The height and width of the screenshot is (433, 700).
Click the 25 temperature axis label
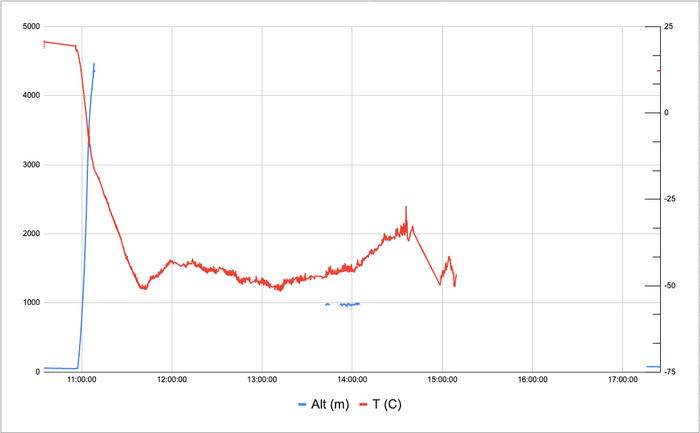pyautogui.click(x=668, y=26)
